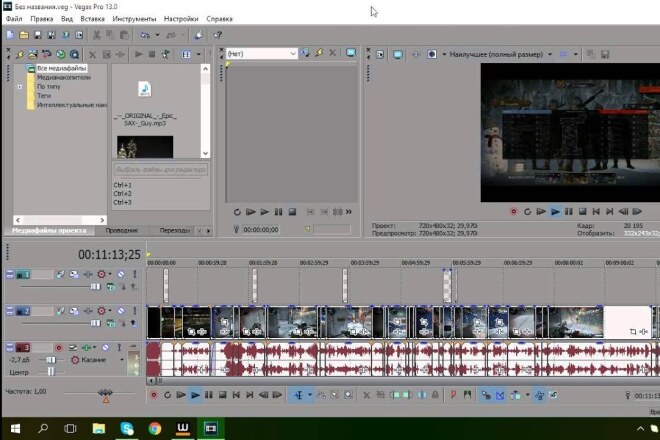Select Все медиафайлы tree item
The width and height of the screenshot is (660, 440).
(x=61, y=68)
